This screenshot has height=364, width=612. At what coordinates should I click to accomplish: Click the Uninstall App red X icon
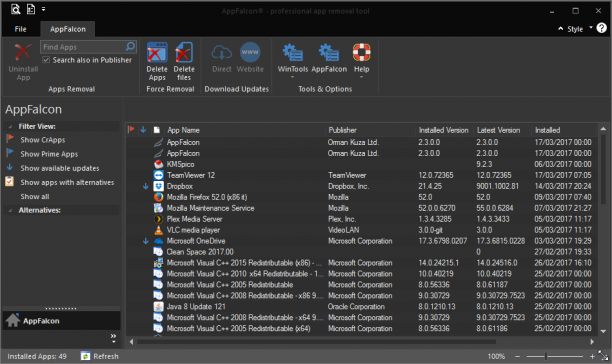pos(23,52)
